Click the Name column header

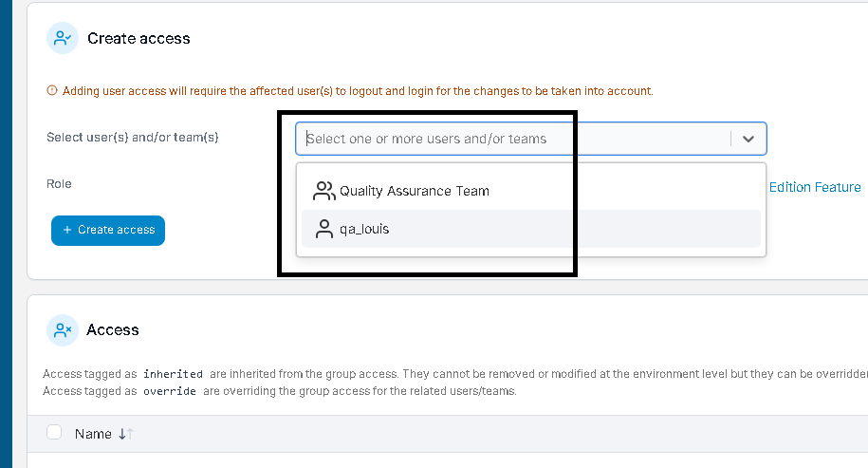[93, 434]
